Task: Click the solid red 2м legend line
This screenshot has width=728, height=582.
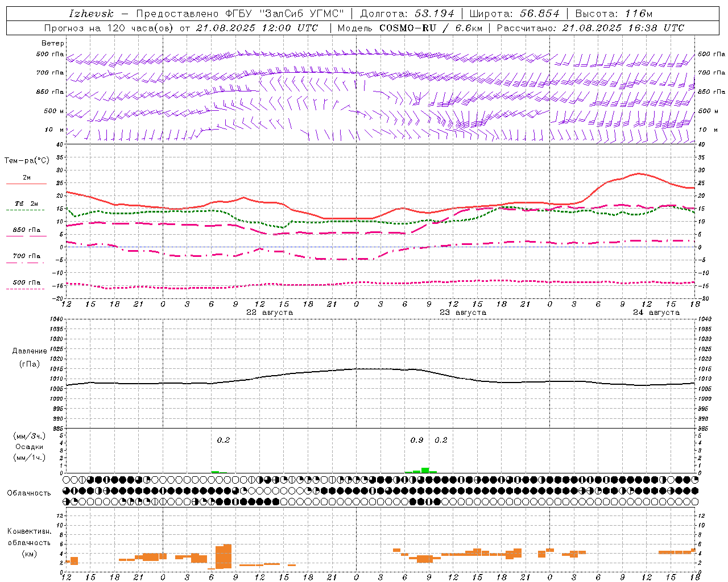Action: pos(26,184)
